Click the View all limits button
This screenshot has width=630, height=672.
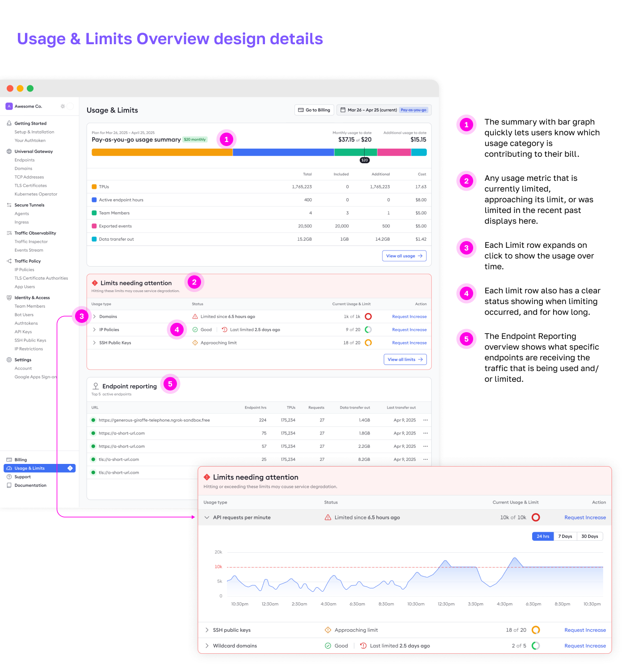pyautogui.click(x=405, y=359)
